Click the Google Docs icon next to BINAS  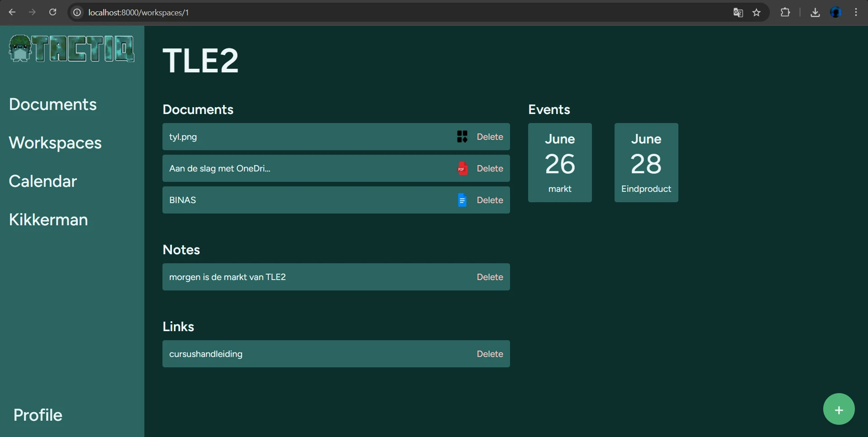click(462, 200)
